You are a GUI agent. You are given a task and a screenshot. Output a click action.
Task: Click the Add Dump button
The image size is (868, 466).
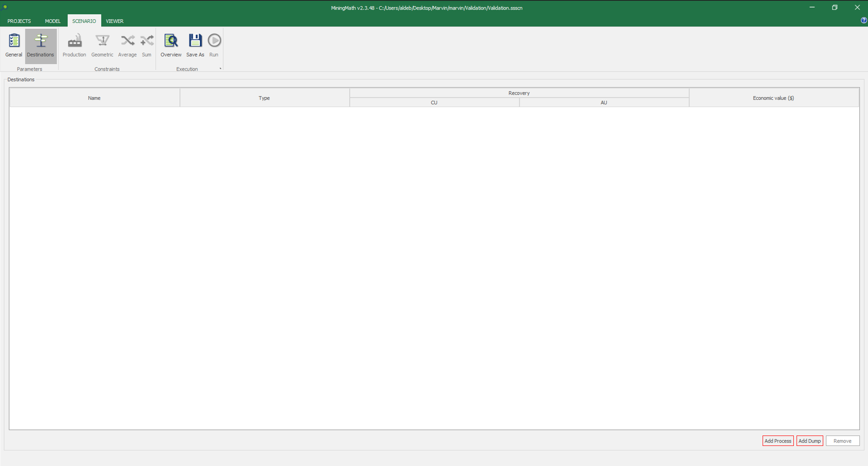click(809, 441)
